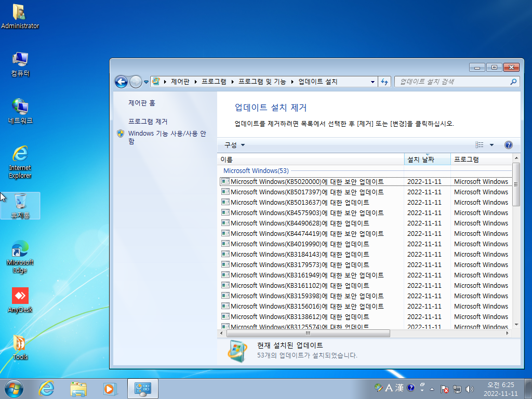This screenshot has height=399, width=532.
Task: Open the Action Center flag tray icon
Action: (x=445, y=389)
